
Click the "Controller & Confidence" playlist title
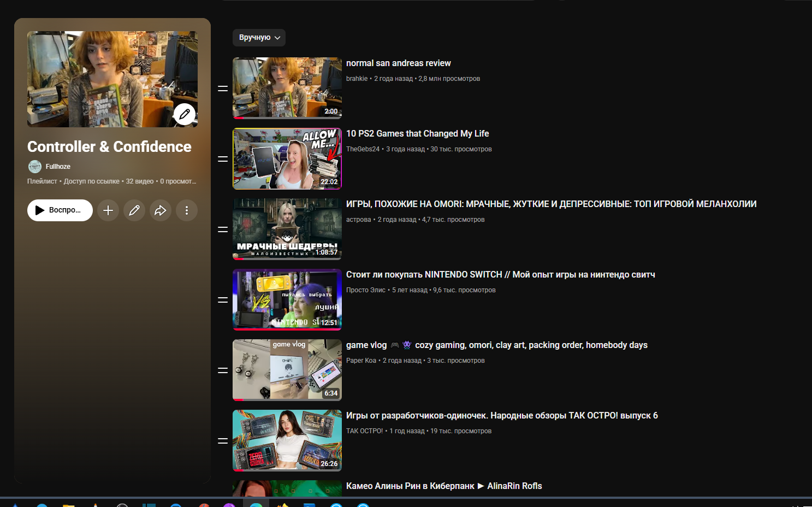pyautogui.click(x=109, y=147)
